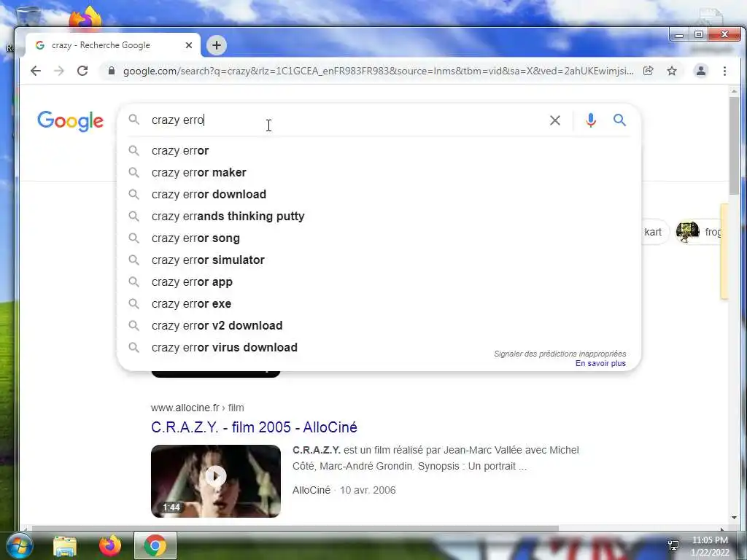Open the share page icon in address bar
747x560 pixels.
tap(648, 71)
